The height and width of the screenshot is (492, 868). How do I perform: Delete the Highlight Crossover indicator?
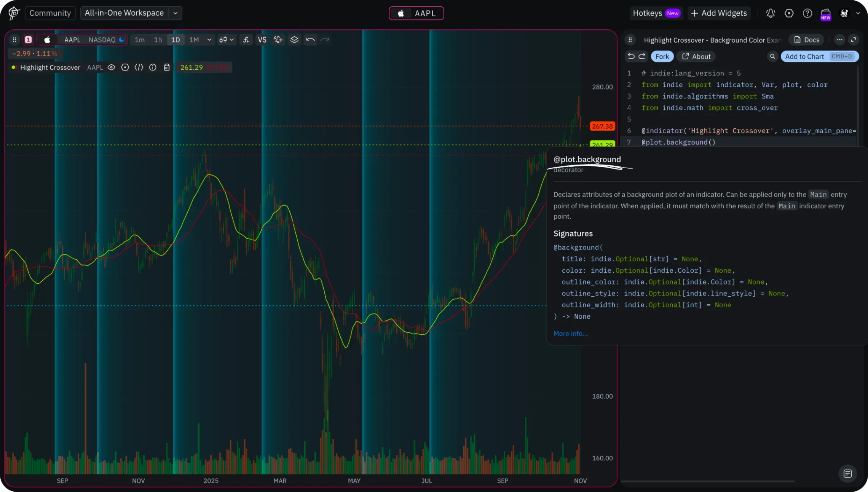pos(167,67)
